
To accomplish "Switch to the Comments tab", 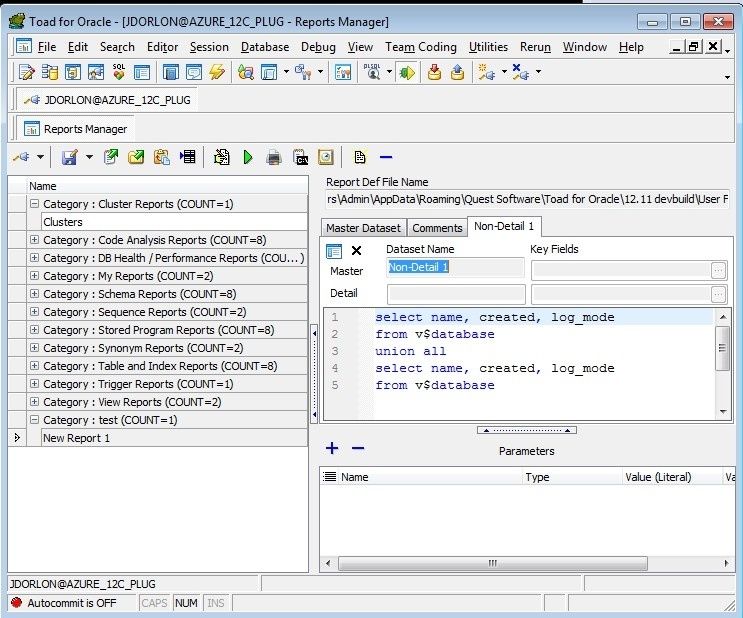I will [437, 228].
